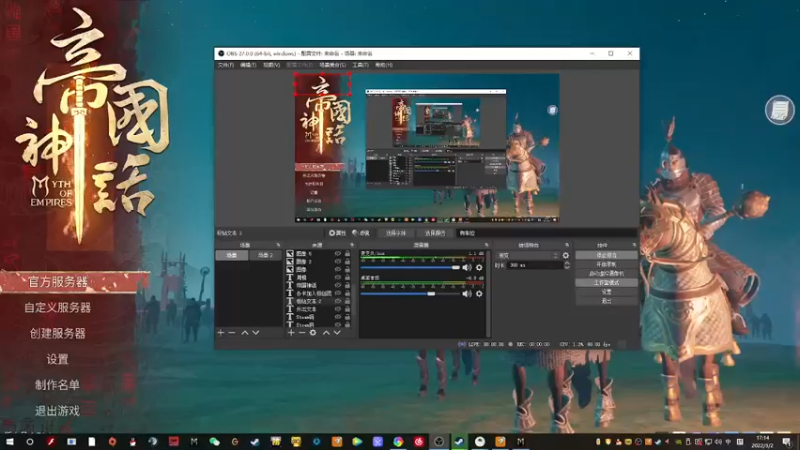Switch to OBS Studio in the taskbar
800x450 pixels.
(x=439, y=441)
